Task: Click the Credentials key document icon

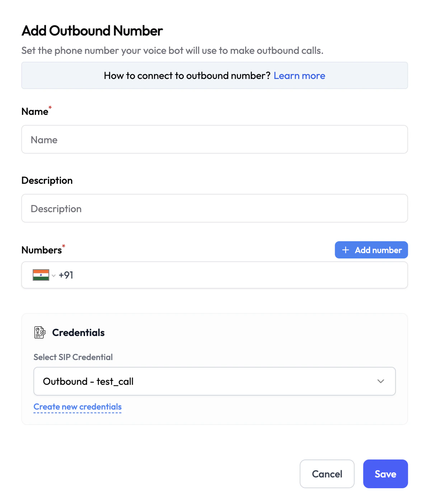Action: (40, 332)
